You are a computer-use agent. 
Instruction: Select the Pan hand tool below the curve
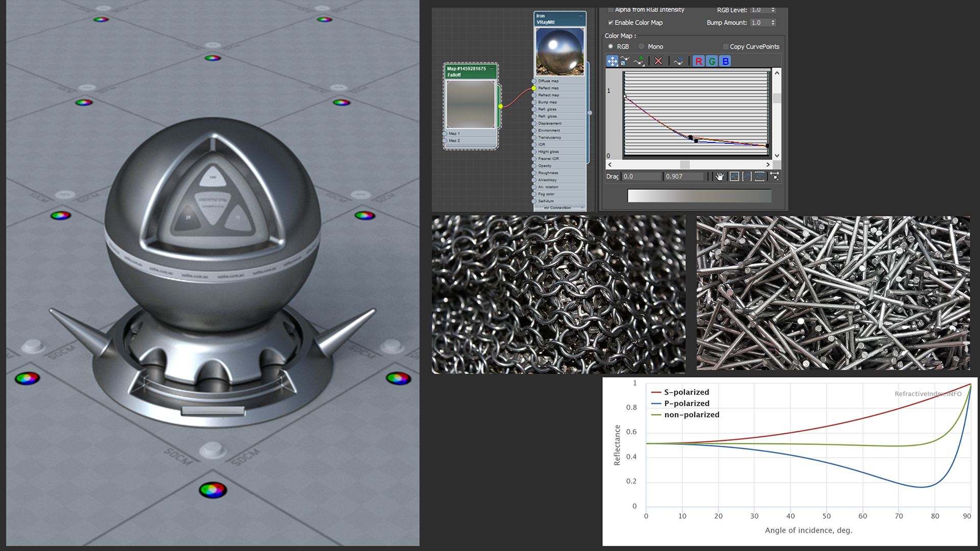pos(720,177)
